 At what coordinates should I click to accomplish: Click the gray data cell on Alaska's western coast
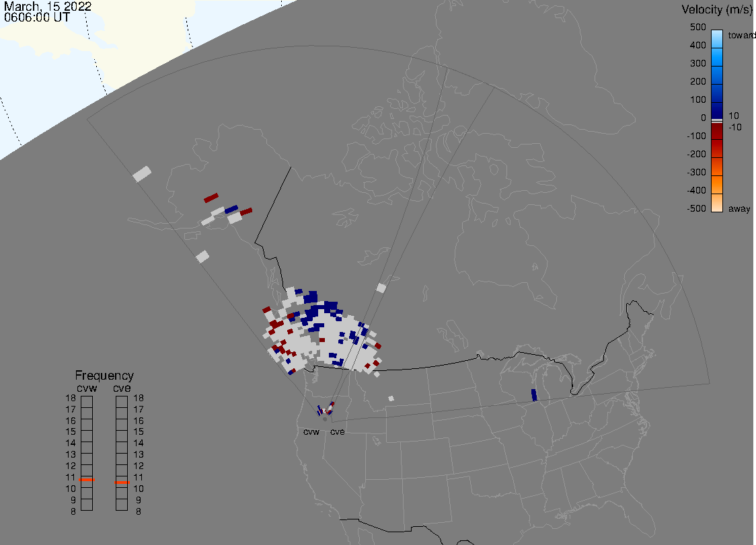tap(142, 174)
